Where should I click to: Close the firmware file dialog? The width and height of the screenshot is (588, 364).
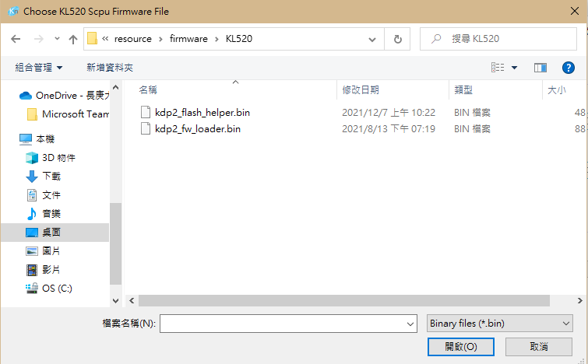[x=575, y=11]
